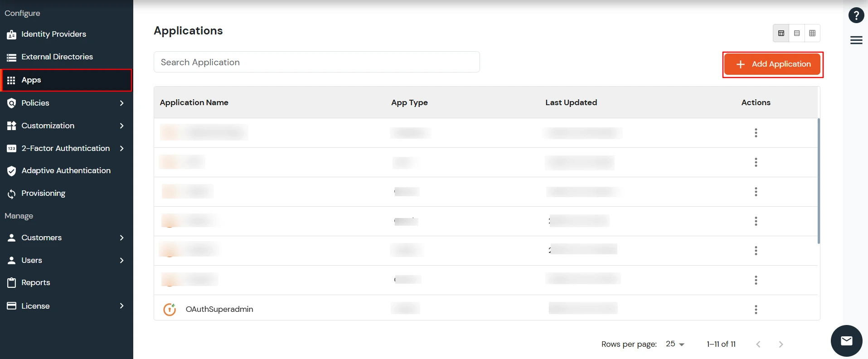Viewport: 868px width, 359px height.
Task: Click the Add Application button
Action: point(772,64)
